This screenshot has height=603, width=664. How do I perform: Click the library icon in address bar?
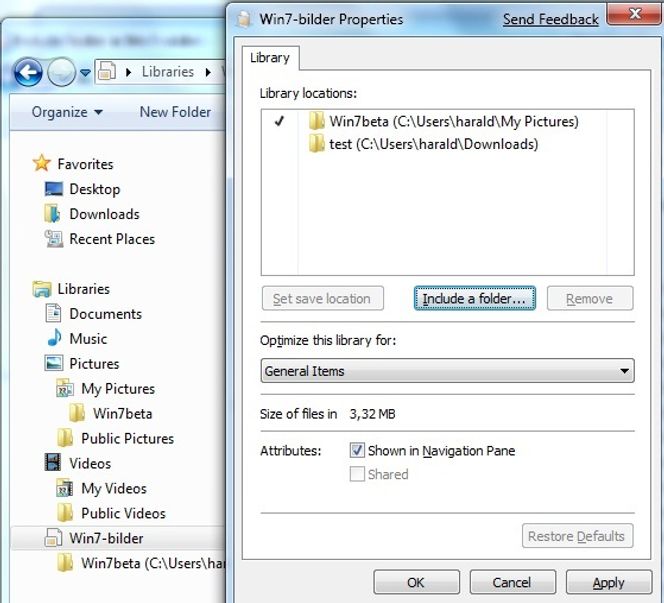click(107, 71)
